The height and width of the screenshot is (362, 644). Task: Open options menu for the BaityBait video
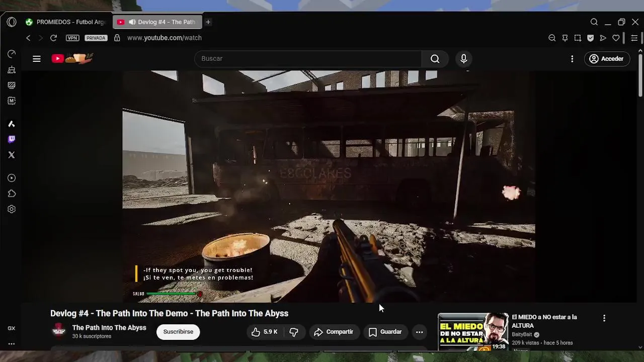point(604,318)
